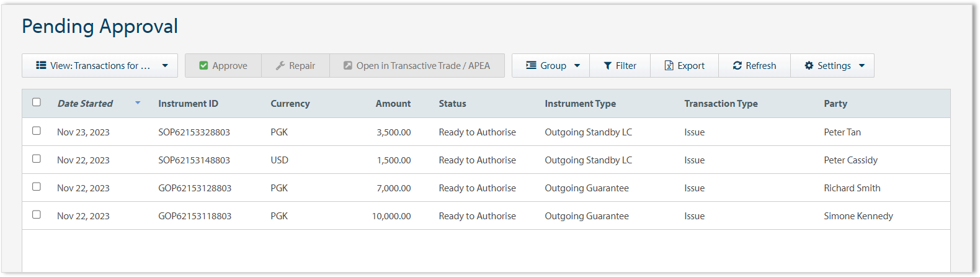The image size is (980, 277).
Task: Click the Date Started sort arrow
Action: (x=138, y=103)
